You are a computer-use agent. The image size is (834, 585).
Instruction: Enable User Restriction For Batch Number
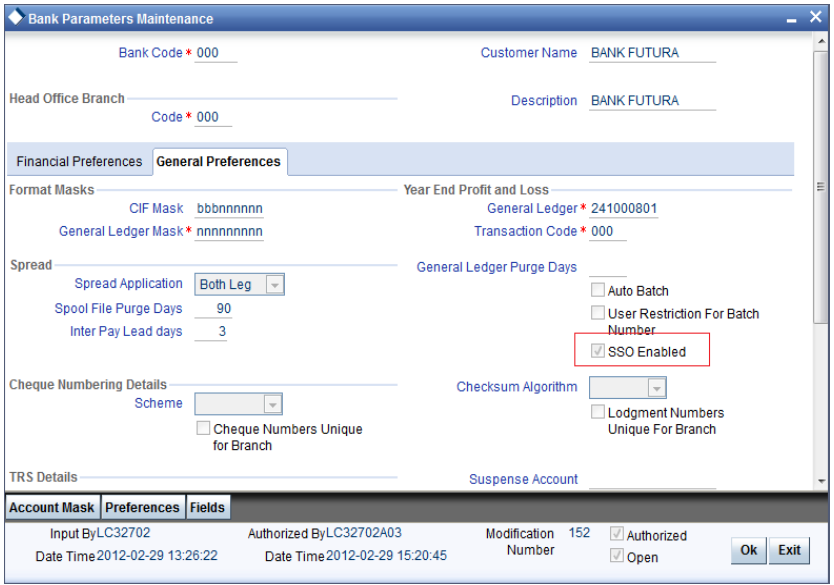tap(597, 313)
